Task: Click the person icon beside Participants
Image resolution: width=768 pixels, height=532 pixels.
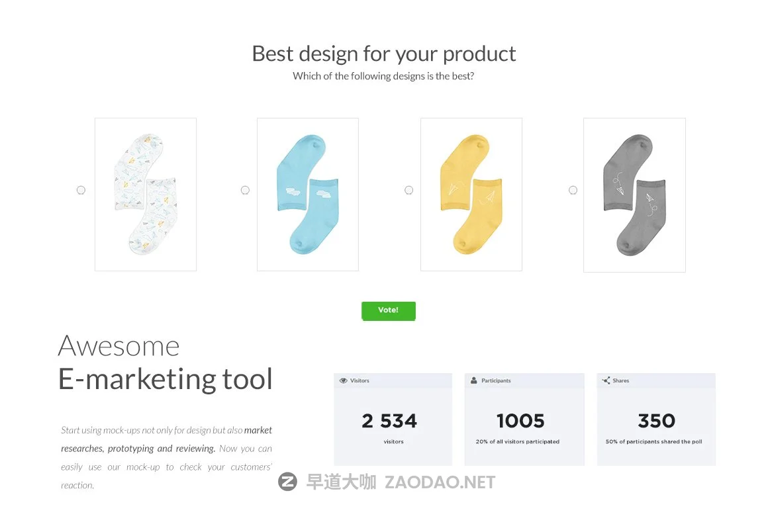Action: [474, 381]
